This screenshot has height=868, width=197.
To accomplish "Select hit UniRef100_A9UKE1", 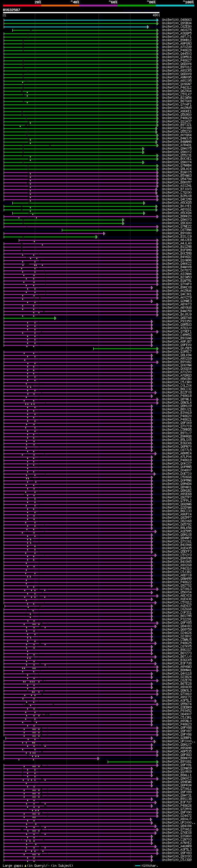I will click(177, 111).
